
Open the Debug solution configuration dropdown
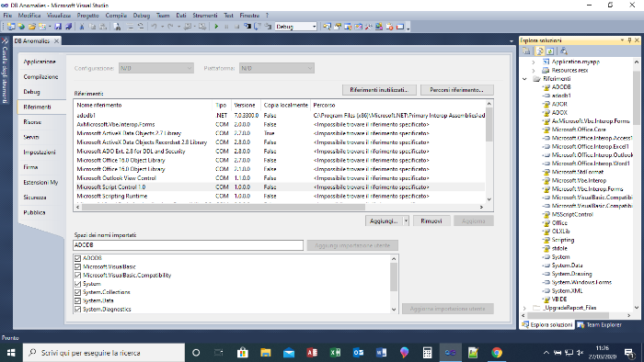point(315,27)
